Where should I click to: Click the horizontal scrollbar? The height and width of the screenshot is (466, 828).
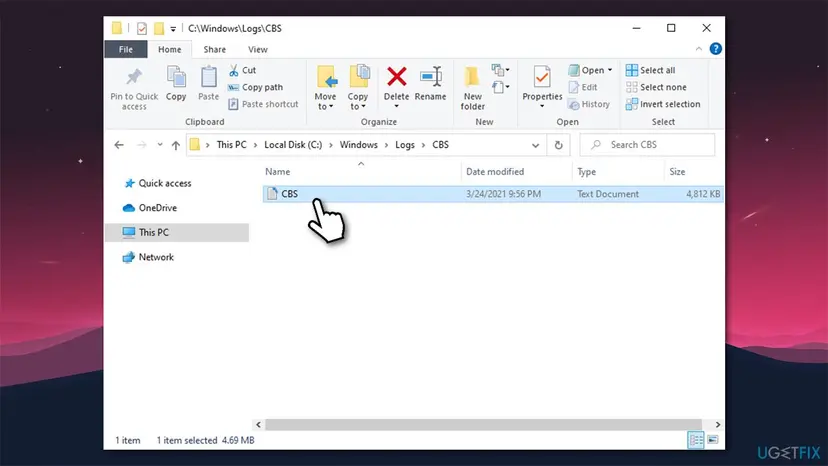coord(483,425)
